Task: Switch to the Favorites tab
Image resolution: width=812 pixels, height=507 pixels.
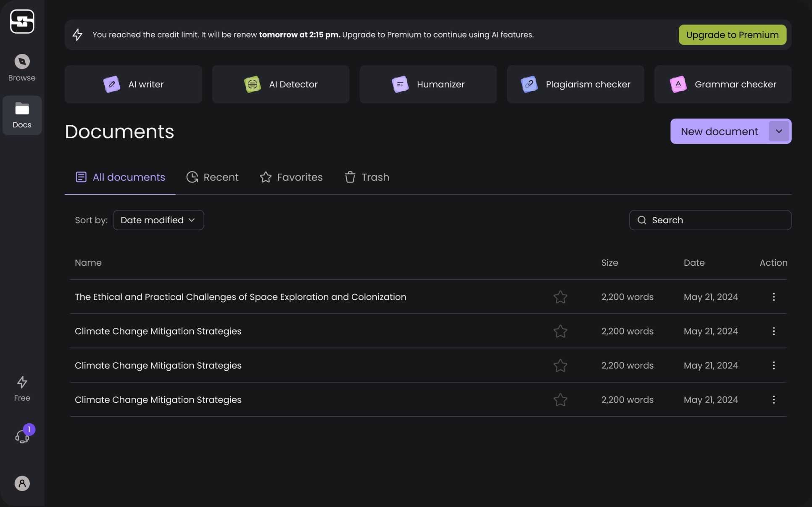Action: (291, 177)
